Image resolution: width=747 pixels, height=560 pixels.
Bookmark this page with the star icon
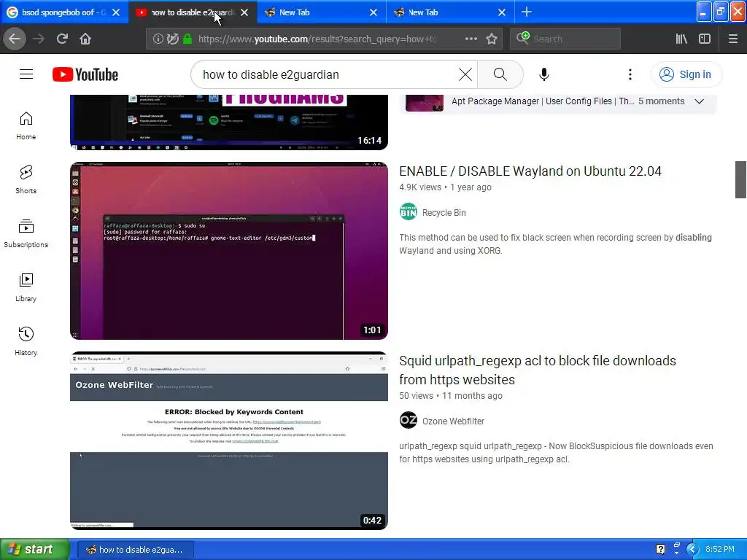pos(492,39)
